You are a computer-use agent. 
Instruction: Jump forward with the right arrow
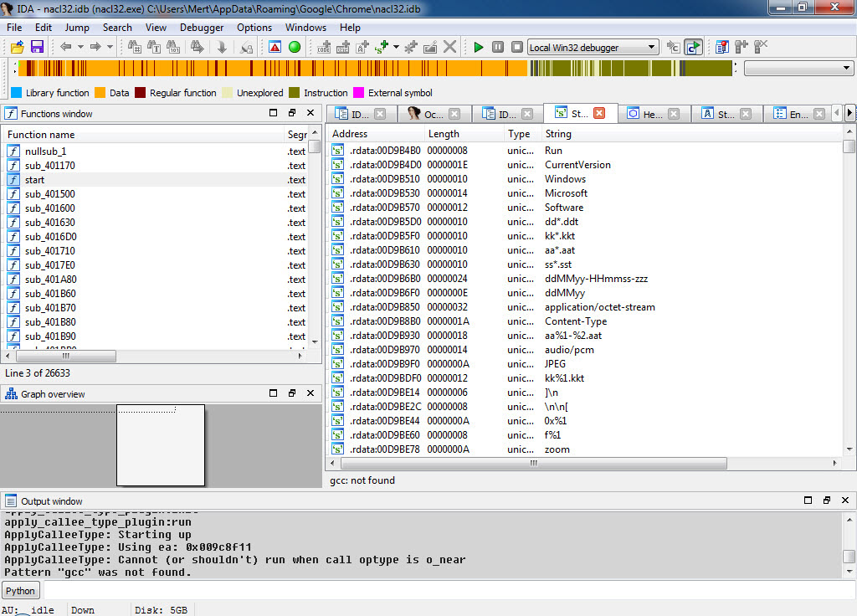[95, 47]
